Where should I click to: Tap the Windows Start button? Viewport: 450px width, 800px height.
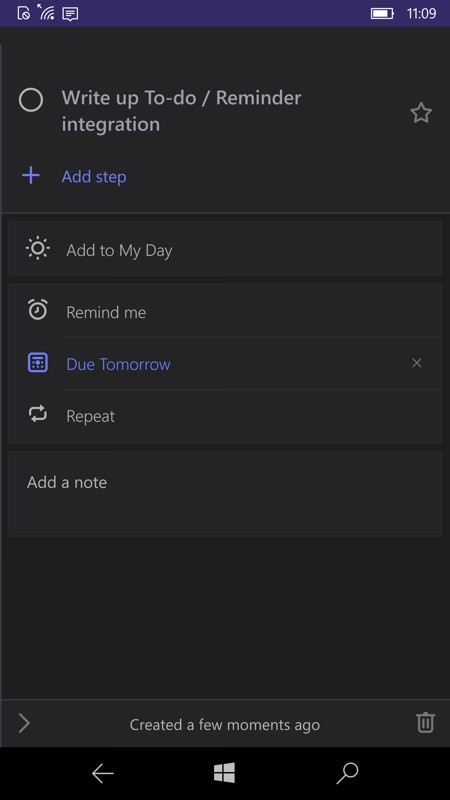[x=224, y=774]
